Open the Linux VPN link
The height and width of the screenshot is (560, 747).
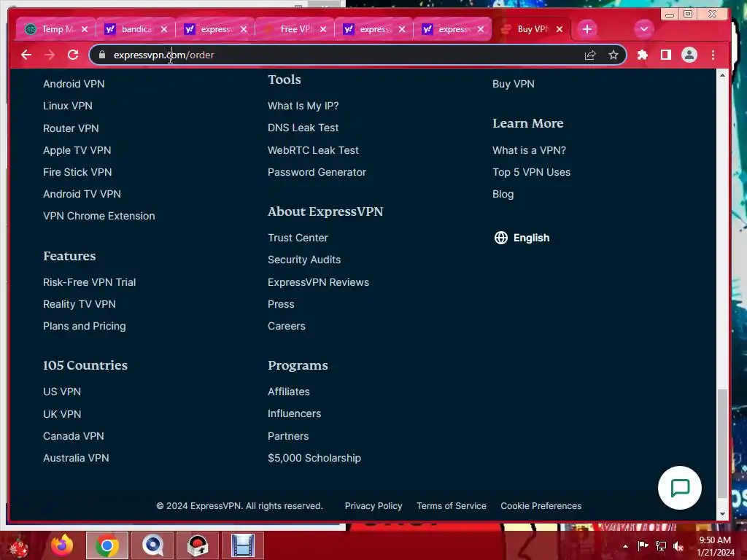coord(68,106)
